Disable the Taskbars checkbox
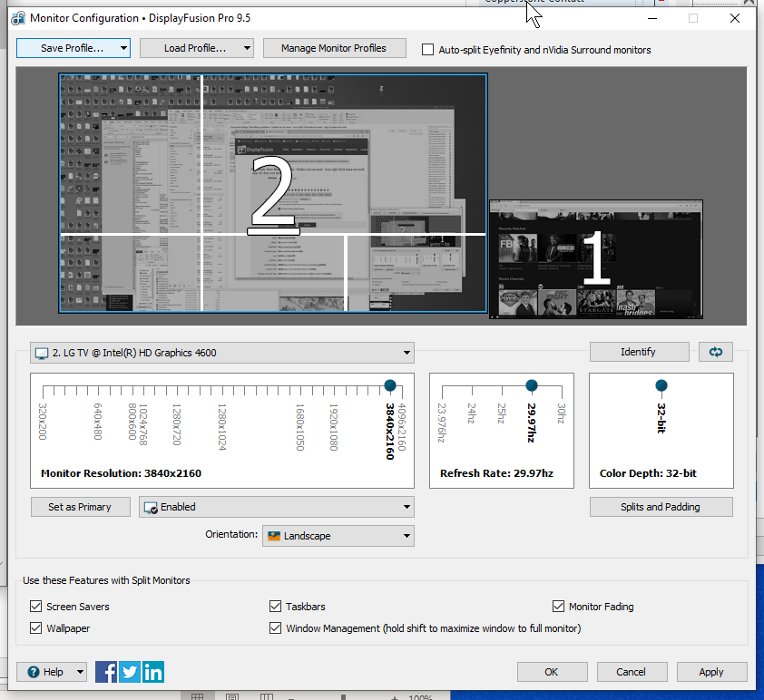The image size is (764, 700). pos(276,607)
